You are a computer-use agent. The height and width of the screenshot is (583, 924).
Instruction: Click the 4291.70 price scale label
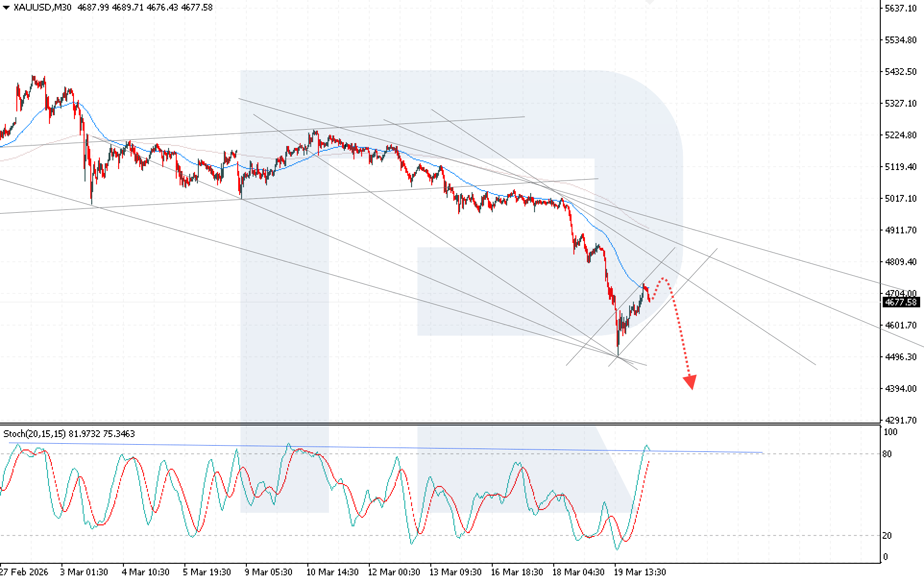point(900,421)
